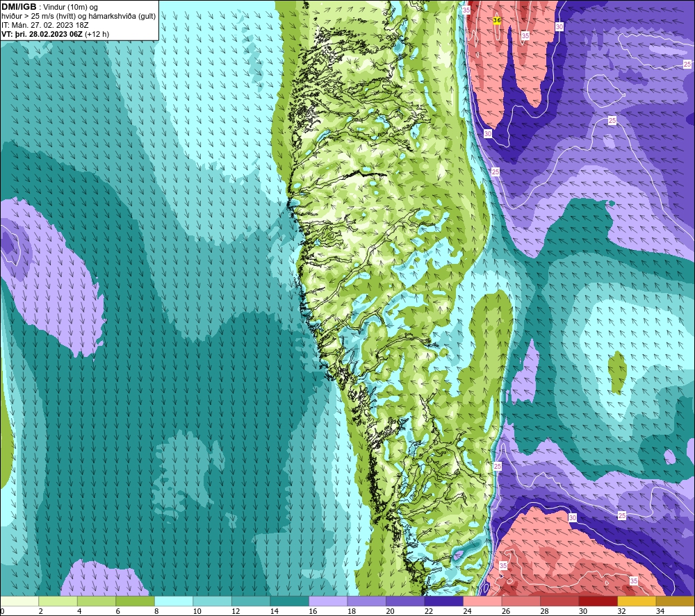Screen dimensions: 695x616
Task: Click the legend scale number 8
Action: [x=156, y=611]
